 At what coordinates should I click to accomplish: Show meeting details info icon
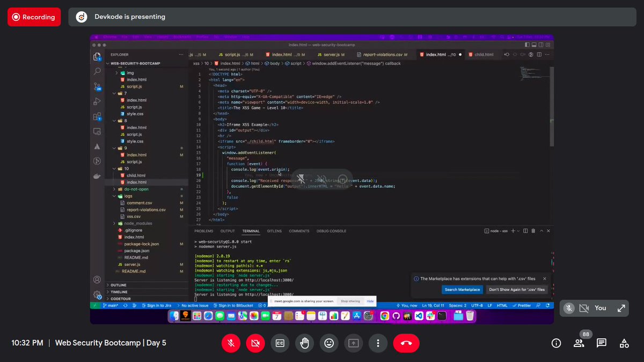pyautogui.click(x=556, y=343)
